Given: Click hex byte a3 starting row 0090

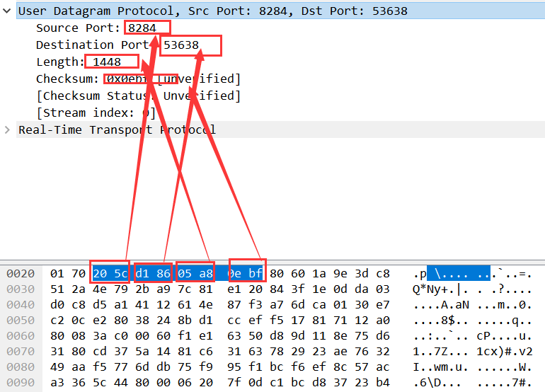Looking at the screenshot, I should [x=57, y=383].
